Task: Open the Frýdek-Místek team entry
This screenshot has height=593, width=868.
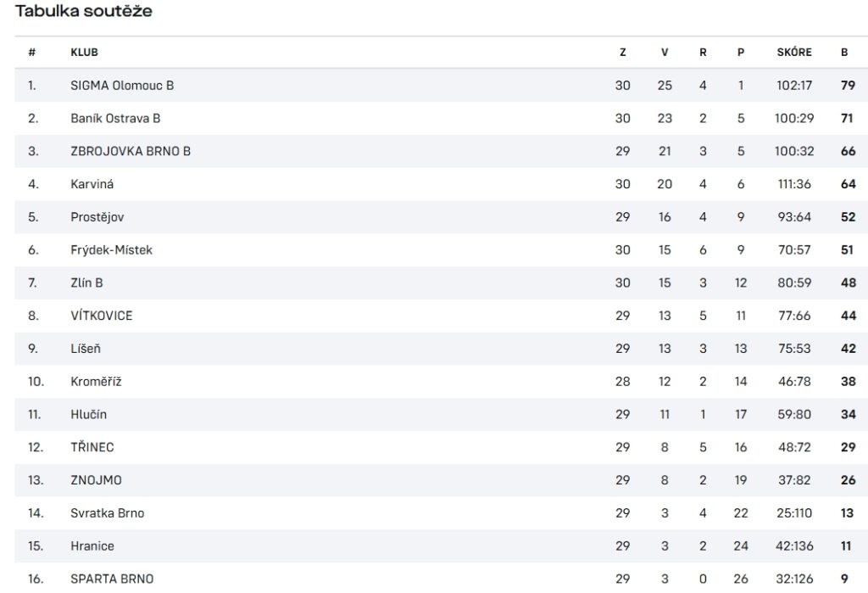Action: tap(111, 250)
